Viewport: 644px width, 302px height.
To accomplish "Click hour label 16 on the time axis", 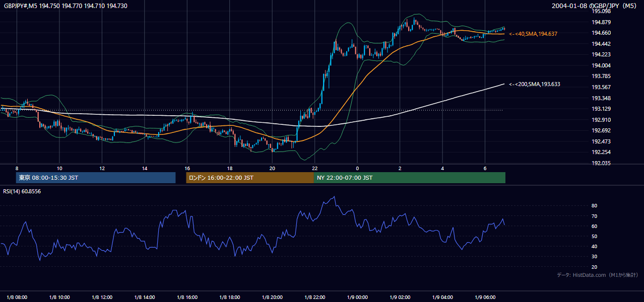I will click(187, 168).
